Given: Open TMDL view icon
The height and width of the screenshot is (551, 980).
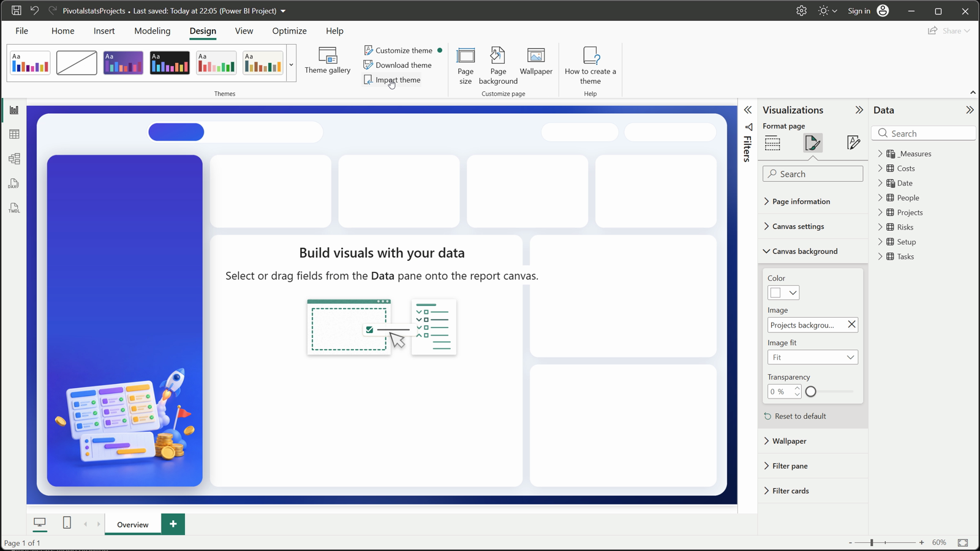Looking at the screenshot, I should tap(14, 208).
